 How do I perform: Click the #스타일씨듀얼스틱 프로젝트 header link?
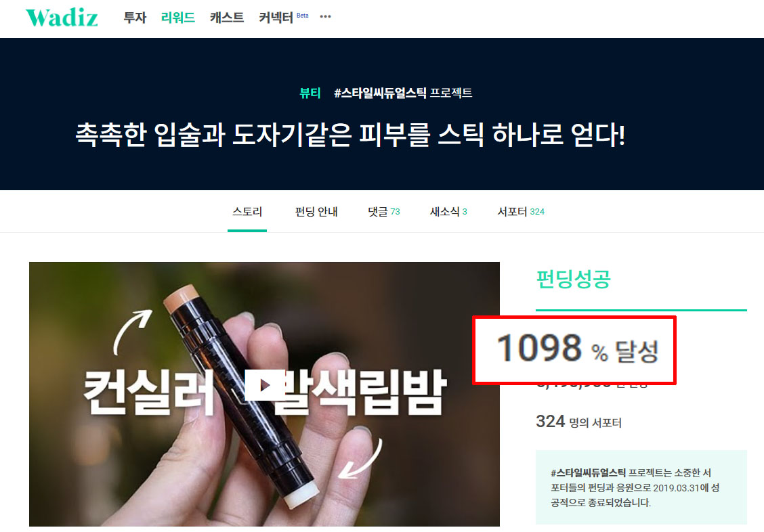click(403, 93)
